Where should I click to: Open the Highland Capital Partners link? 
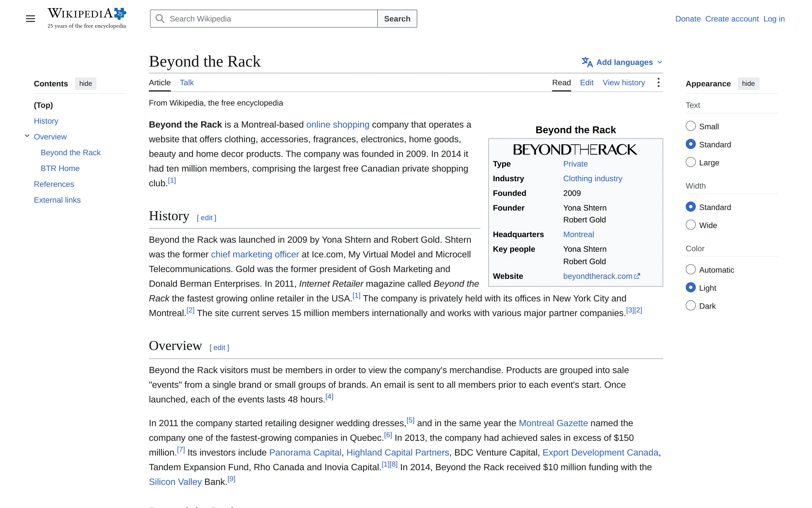[398, 453]
